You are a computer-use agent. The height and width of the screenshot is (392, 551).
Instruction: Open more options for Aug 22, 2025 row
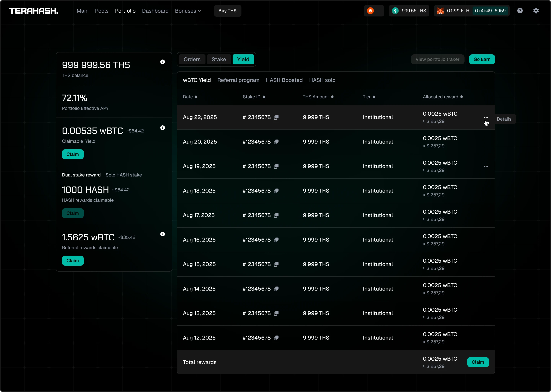click(486, 117)
